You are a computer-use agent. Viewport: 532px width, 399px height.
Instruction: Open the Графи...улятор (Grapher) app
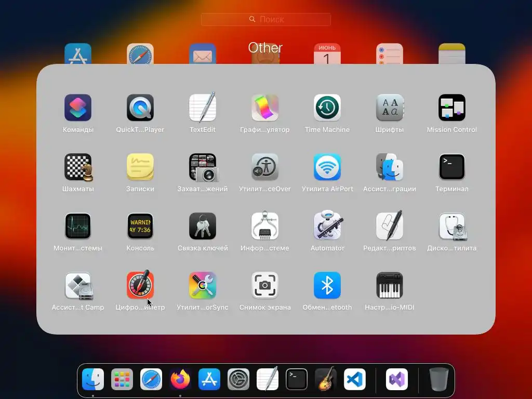click(265, 108)
